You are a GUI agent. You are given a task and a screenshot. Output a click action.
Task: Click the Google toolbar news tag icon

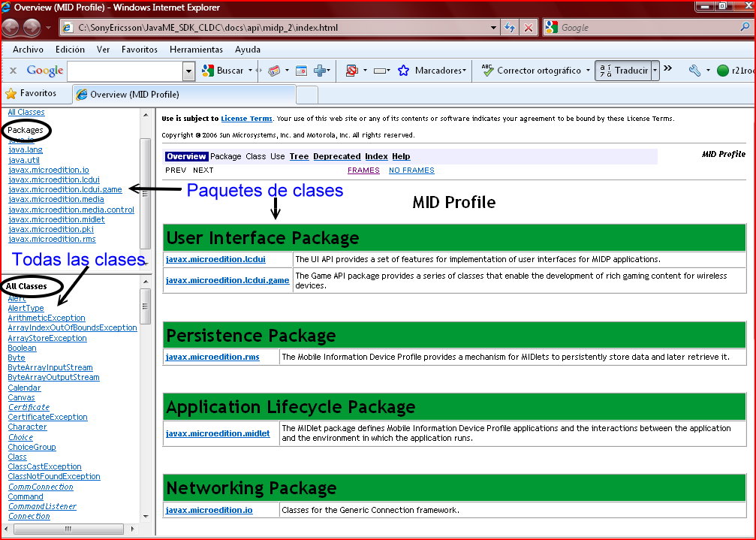(274, 71)
